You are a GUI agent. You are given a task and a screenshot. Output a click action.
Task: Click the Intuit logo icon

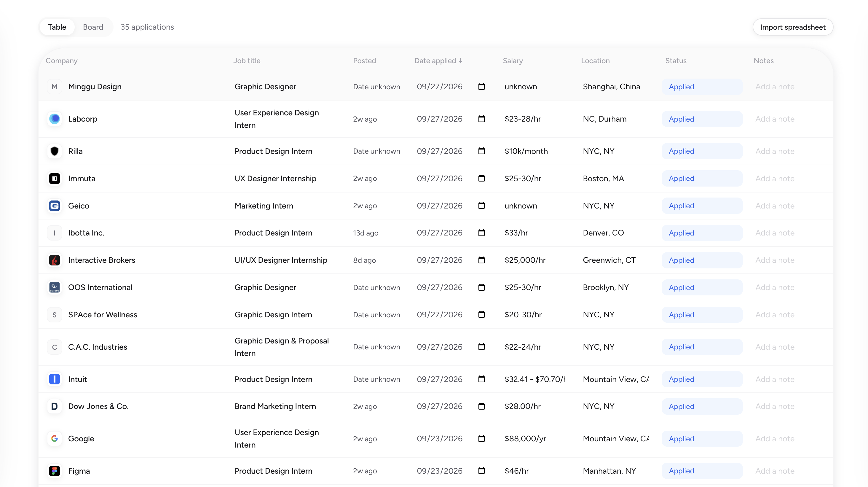55,379
